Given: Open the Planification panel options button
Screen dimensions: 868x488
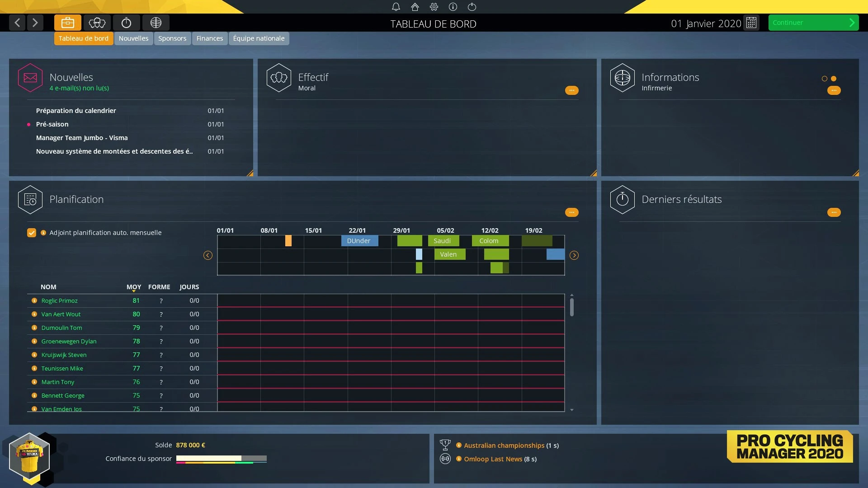Looking at the screenshot, I should click(571, 212).
